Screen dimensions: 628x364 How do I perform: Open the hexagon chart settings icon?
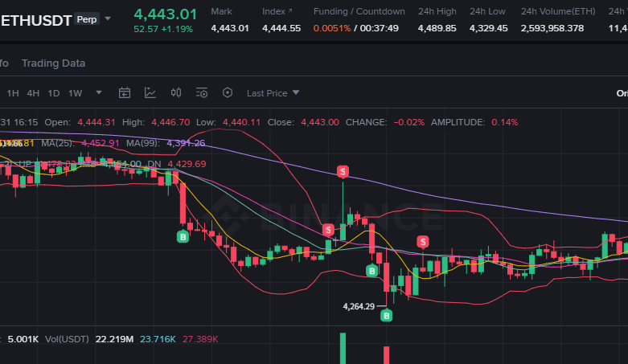pos(227,93)
